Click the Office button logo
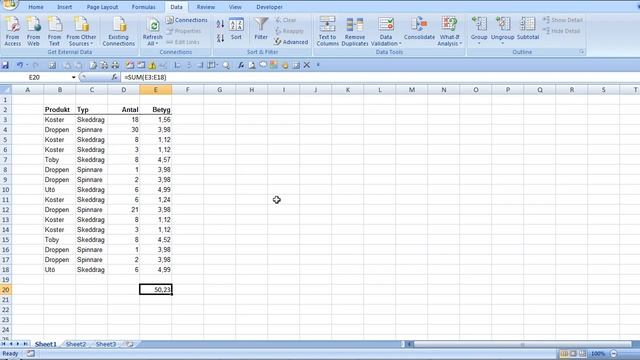640x360 pixels. tap(10, 4)
